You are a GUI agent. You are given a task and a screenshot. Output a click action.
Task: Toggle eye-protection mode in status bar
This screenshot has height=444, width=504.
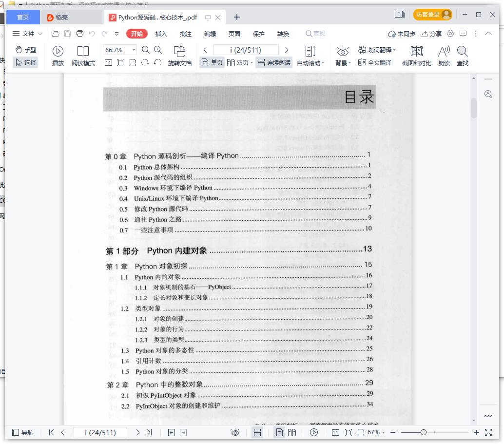pyautogui.click(x=235, y=432)
